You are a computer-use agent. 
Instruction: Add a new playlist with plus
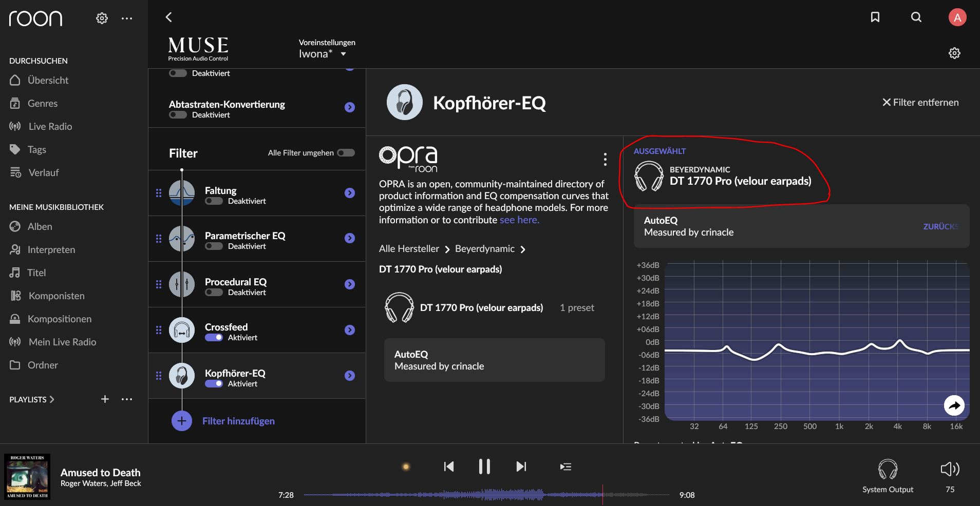point(105,399)
